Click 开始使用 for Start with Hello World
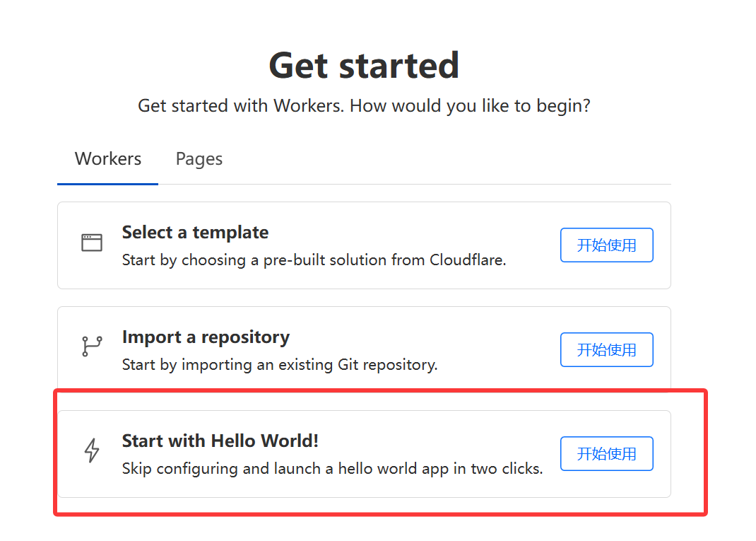The image size is (756, 541). [x=606, y=453]
